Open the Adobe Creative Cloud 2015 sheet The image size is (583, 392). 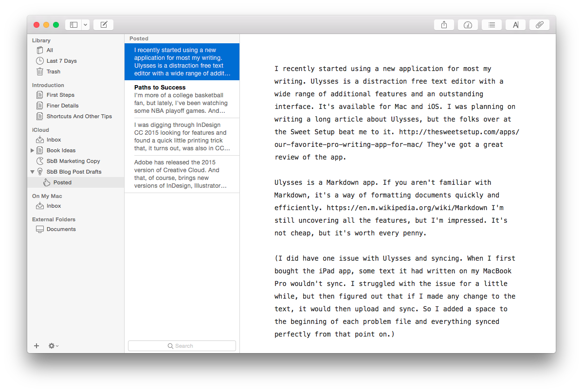tap(182, 174)
